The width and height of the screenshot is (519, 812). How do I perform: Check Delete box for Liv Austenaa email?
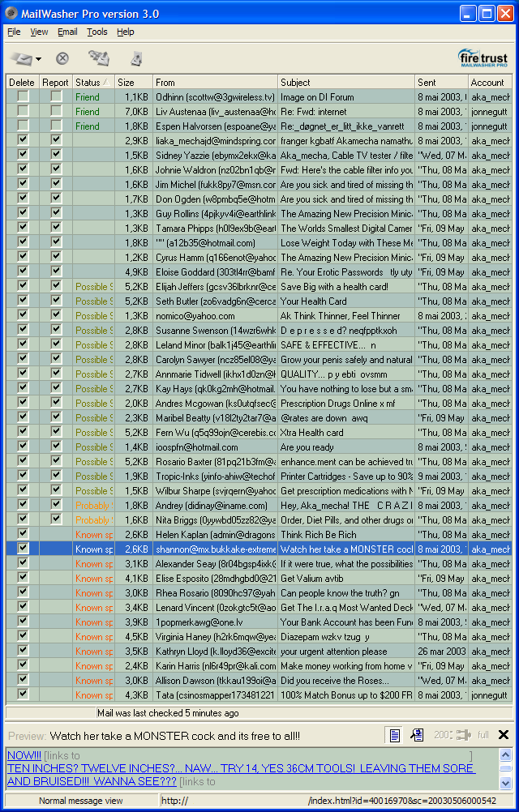coord(23,111)
